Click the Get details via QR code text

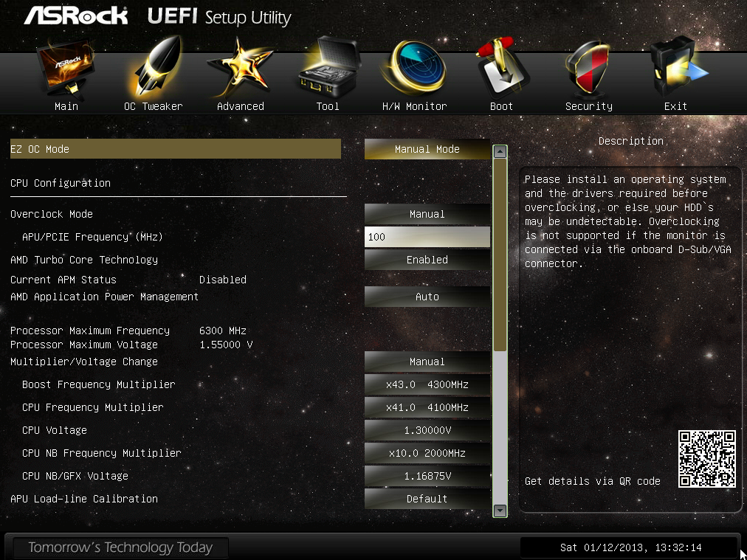point(593,482)
